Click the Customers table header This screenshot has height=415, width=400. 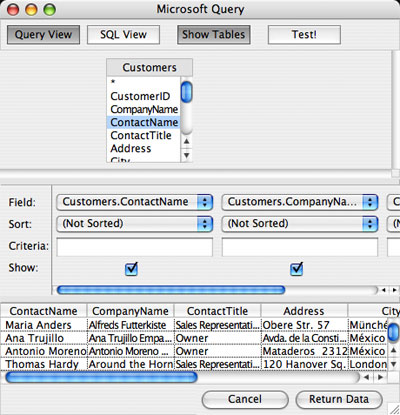149,68
